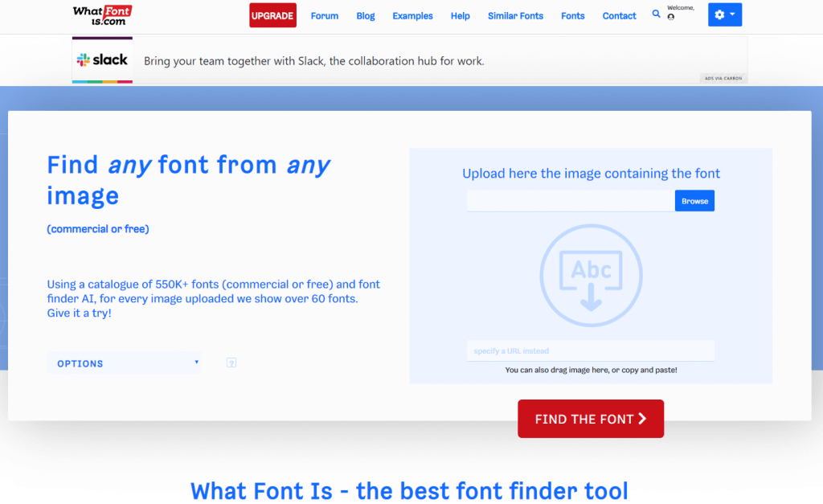The image size is (823, 504).
Task: Click the FIND THE FONT button
Action: [x=591, y=419]
